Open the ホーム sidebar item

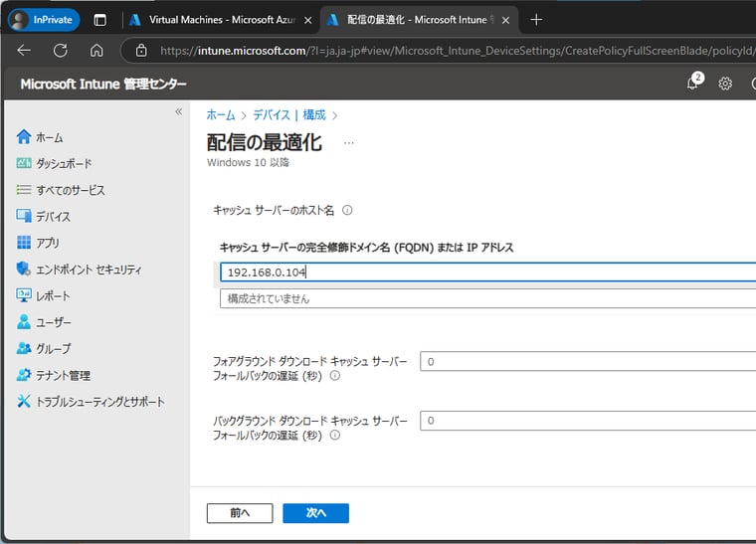coord(40,137)
